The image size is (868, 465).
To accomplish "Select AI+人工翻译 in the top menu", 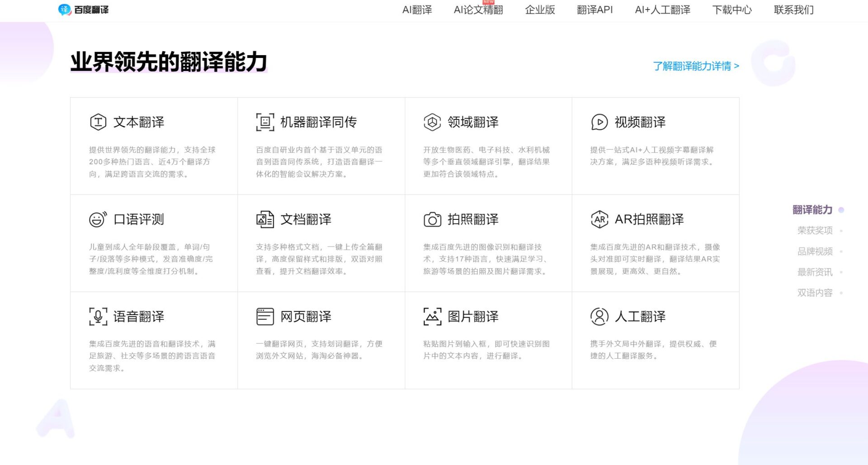I will tap(662, 10).
